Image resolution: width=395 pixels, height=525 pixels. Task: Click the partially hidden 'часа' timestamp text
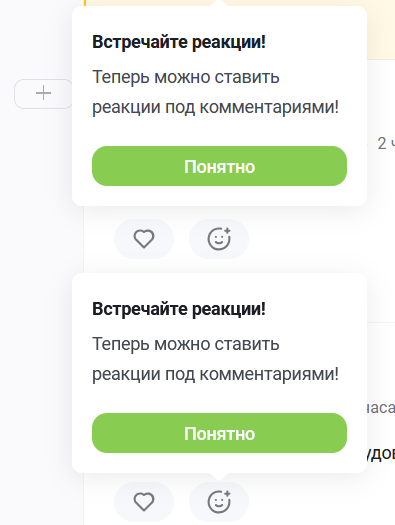tap(381, 408)
